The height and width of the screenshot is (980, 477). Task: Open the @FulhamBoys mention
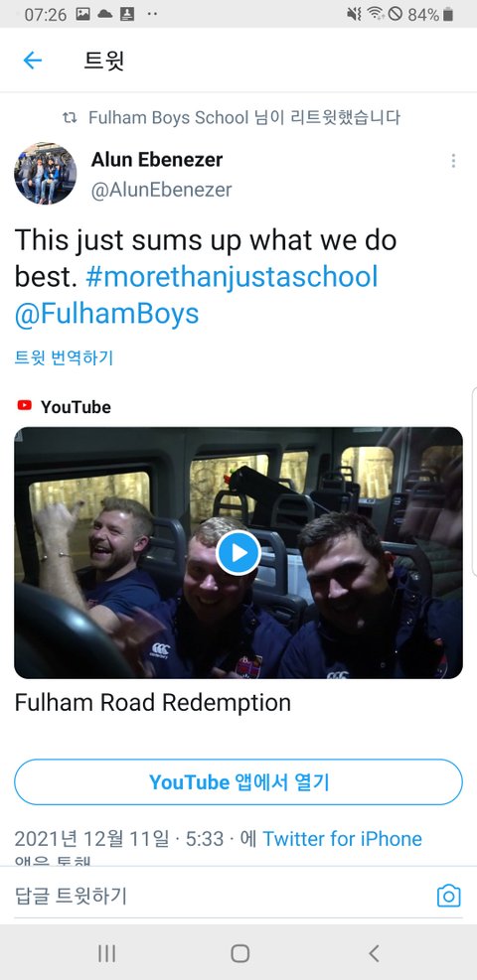(106, 315)
